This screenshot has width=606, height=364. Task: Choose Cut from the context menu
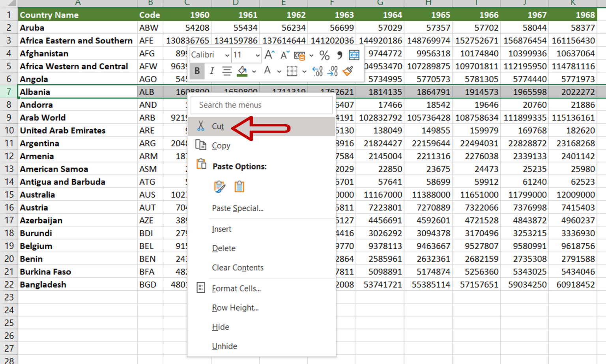(262, 126)
